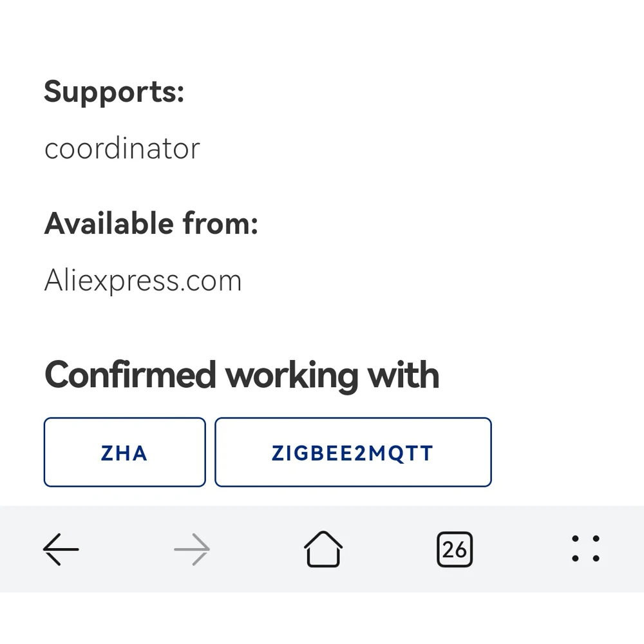
Task: Click the word "working" in the heading
Action: (291, 376)
